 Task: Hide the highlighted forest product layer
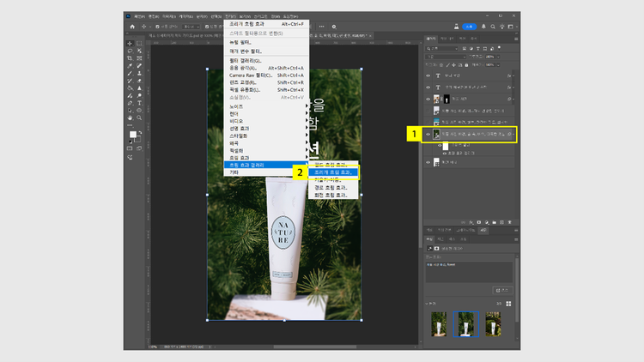coord(428,134)
